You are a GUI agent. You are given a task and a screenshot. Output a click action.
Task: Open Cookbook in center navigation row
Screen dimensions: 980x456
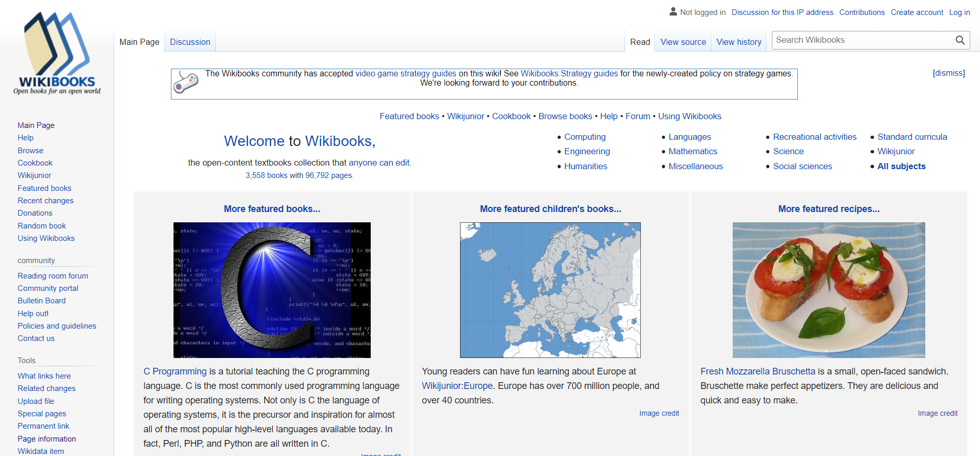coord(511,117)
